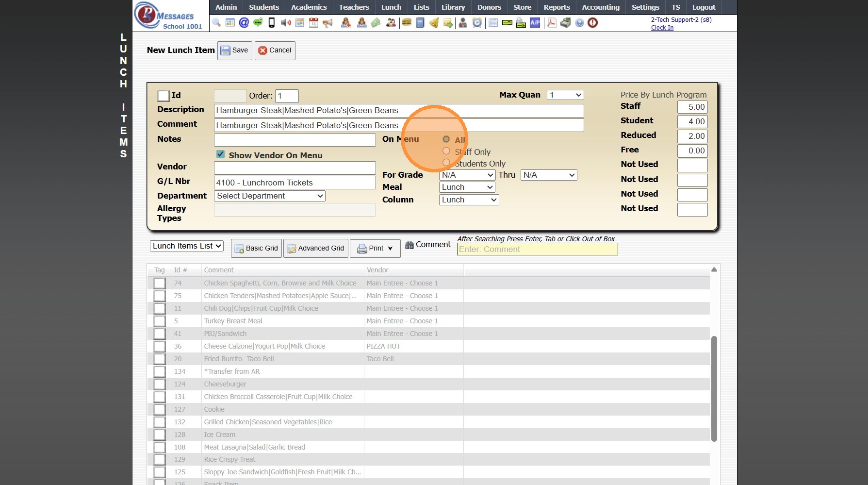The width and height of the screenshot is (868, 485).
Task: Open the A/P accounts payable icon
Action: pos(535,23)
